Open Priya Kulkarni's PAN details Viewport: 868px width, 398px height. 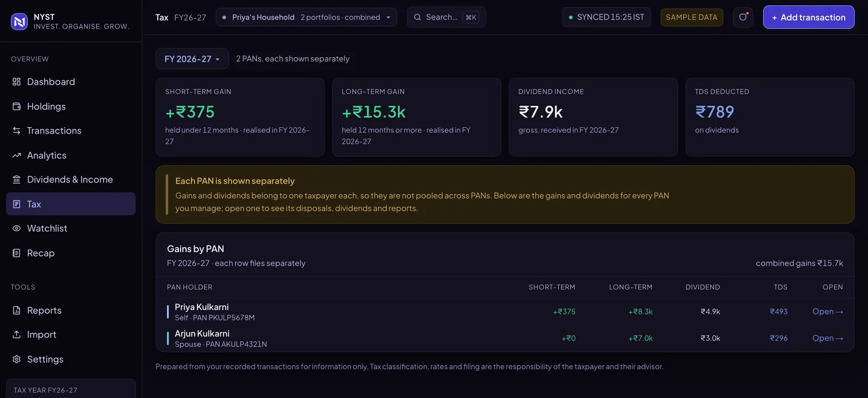click(828, 312)
